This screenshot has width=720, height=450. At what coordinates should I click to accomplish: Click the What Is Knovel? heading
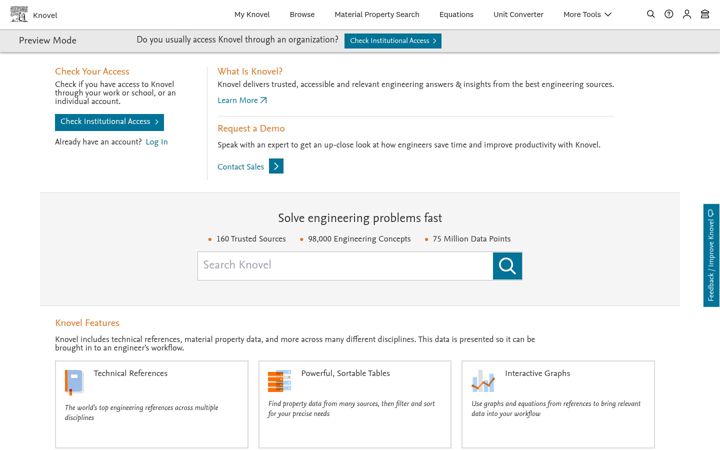coord(250,72)
